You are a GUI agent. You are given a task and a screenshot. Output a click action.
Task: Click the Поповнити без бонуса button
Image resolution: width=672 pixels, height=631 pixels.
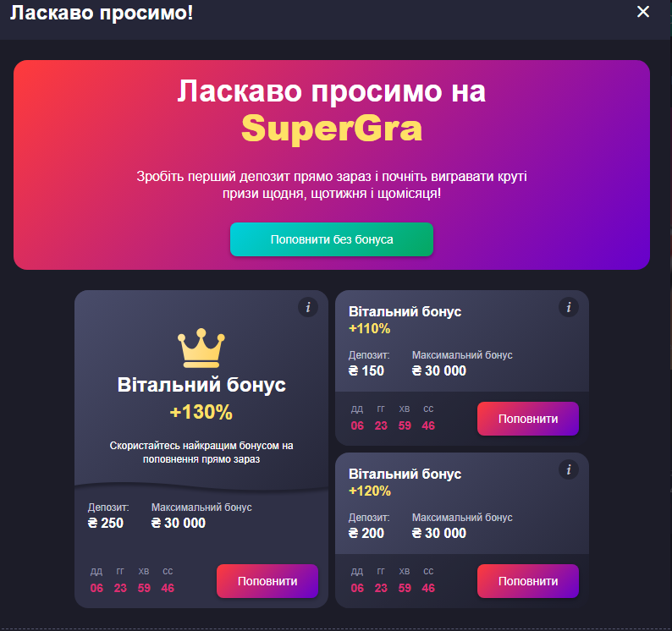click(x=331, y=239)
